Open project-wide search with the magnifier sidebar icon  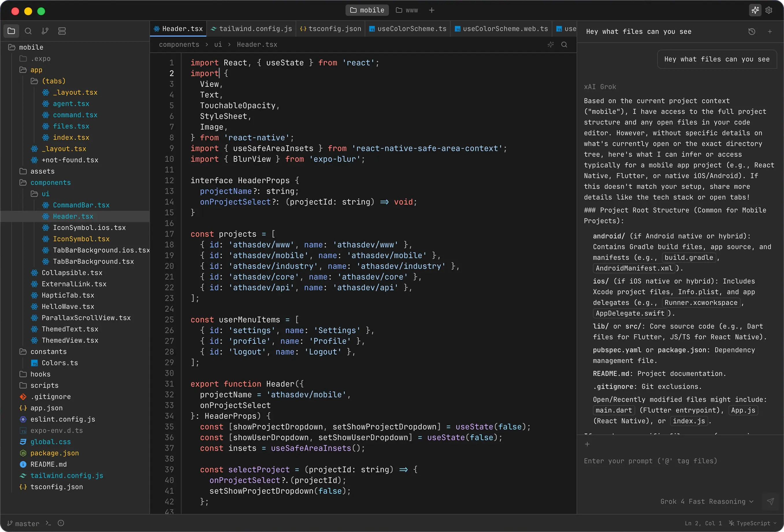(28, 31)
